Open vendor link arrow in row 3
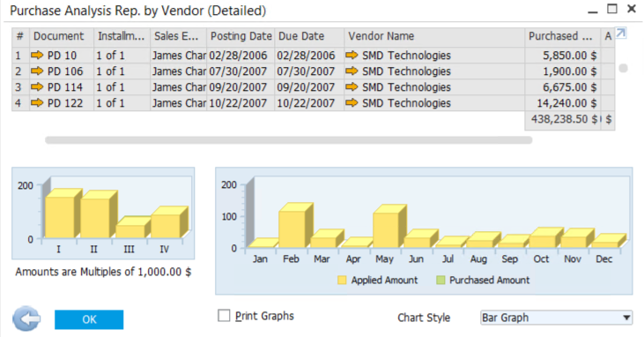 (352, 87)
